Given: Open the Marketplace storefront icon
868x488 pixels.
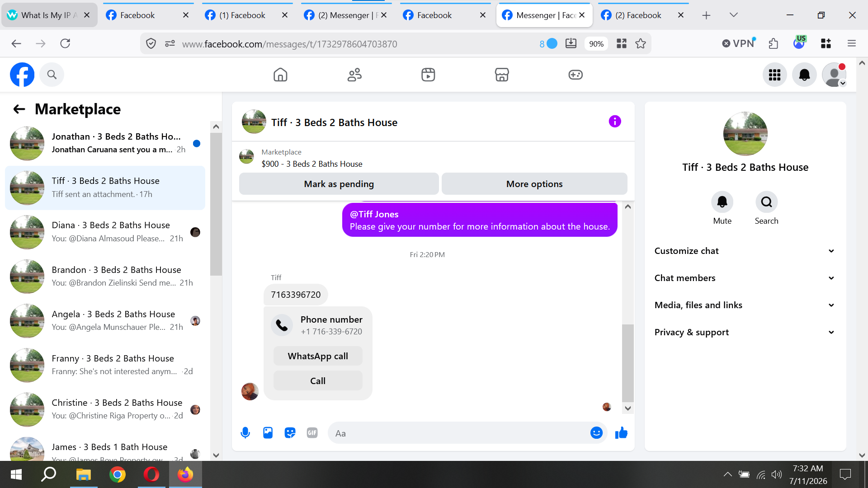Looking at the screenshot, I should [x=502, y=75].
